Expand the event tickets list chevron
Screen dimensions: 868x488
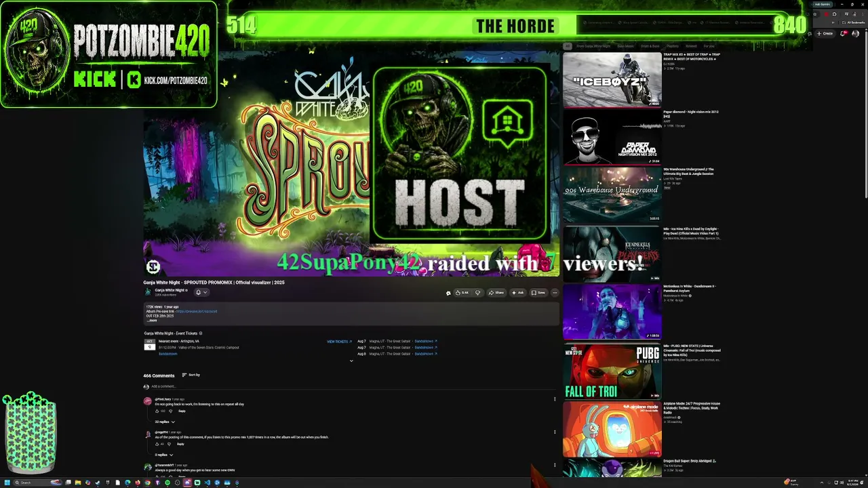(x=351, y=361)
